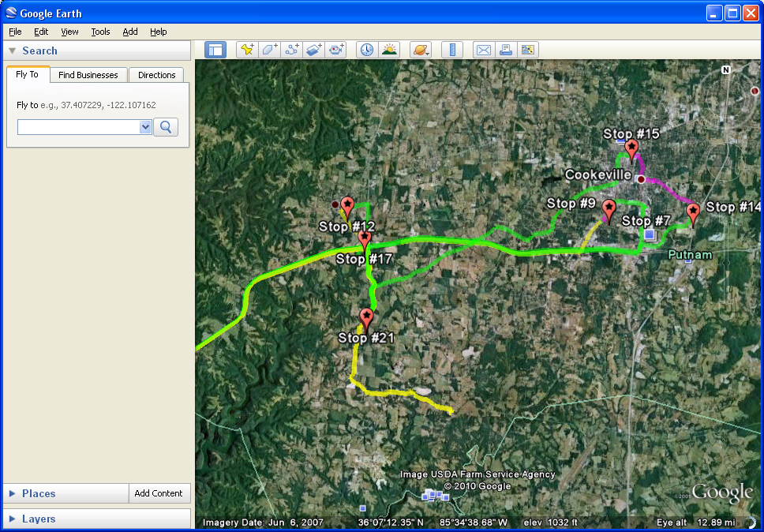Add a polygon using toolbar icon
The image size is (764, 532).
pos(269,50)
